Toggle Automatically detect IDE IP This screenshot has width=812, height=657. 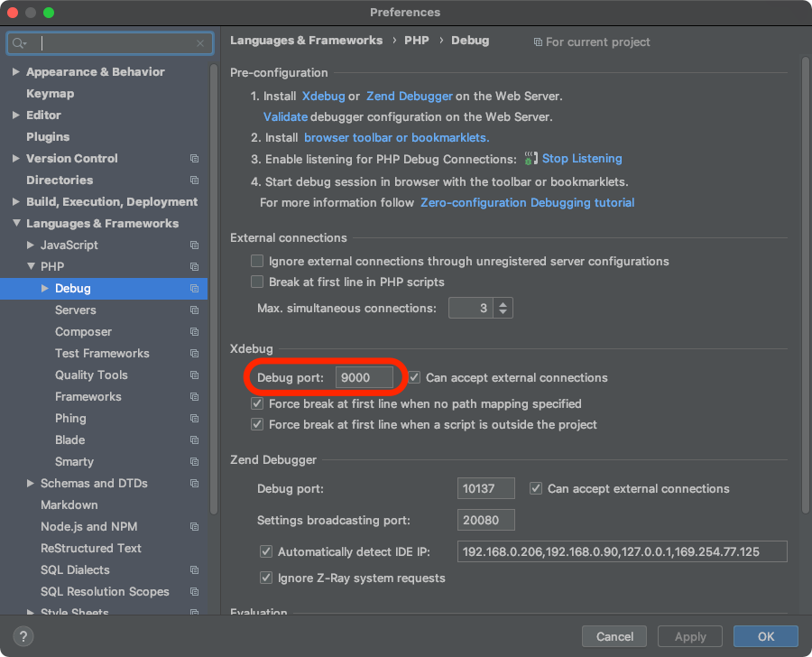[x=266, y=551]
